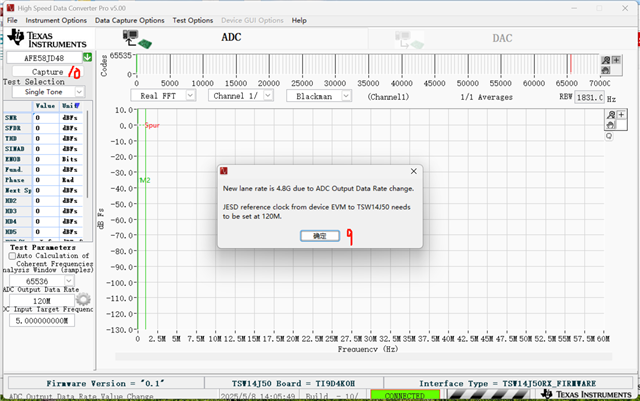Click the Texas Instruments logo at top left
The image size is (640, 401).
47,38
